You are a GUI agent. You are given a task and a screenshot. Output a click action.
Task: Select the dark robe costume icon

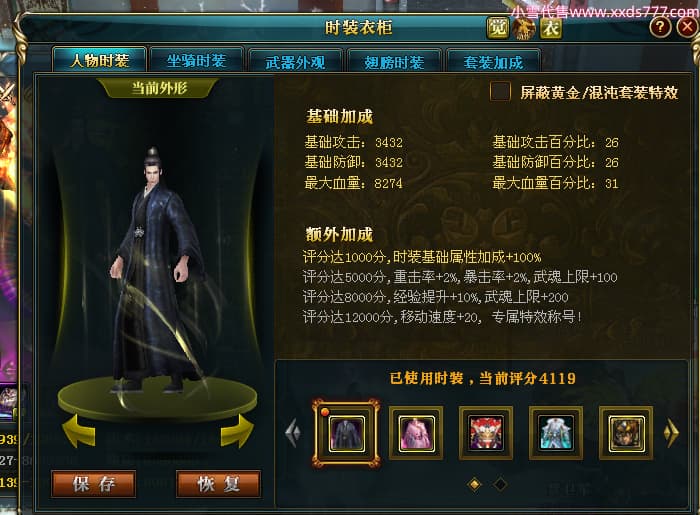[x=346, y=433]
